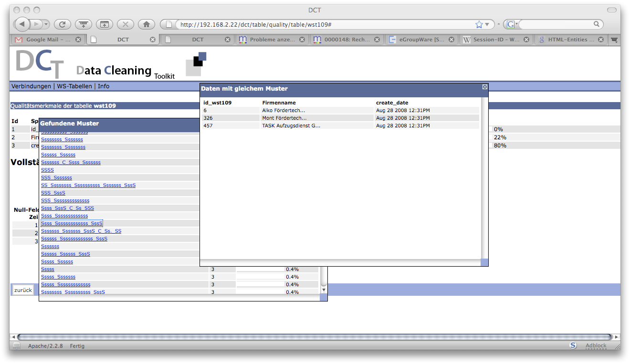The width and height of the screenshot is (630, 364).
Task: Click the zurück button
Action: click(23, 290)
